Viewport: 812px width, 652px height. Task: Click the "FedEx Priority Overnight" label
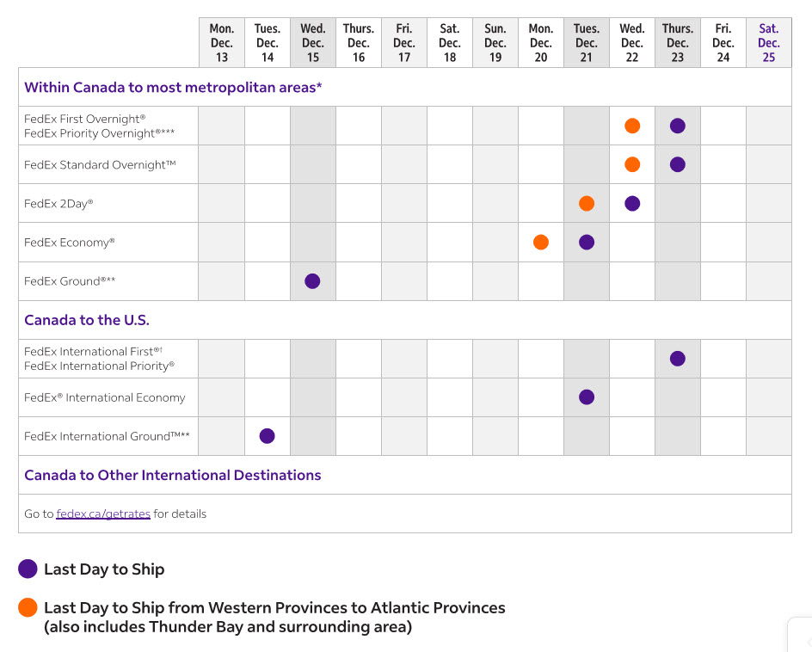coord(99,133)
